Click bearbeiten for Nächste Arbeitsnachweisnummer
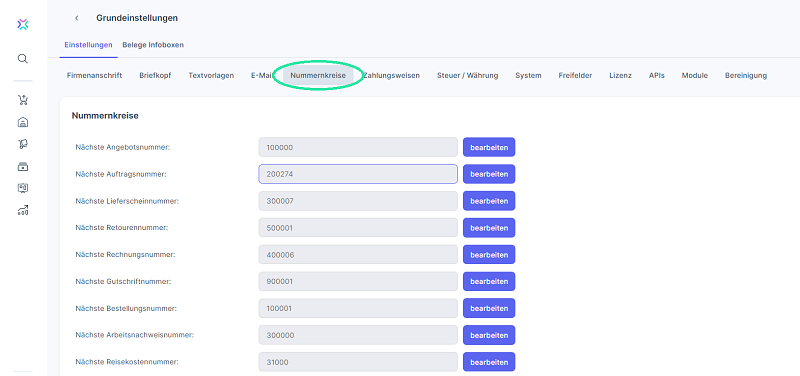Viewport: 800px width, 376px height. 489,336
